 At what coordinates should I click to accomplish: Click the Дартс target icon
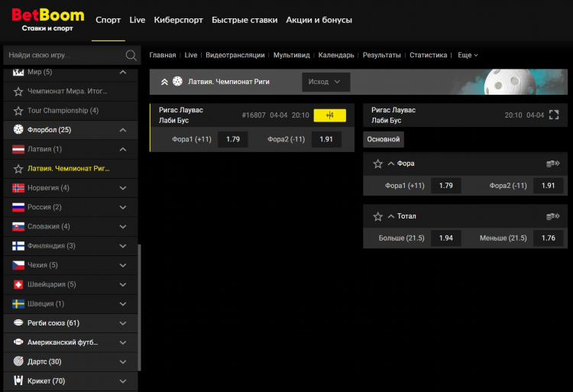18,361
